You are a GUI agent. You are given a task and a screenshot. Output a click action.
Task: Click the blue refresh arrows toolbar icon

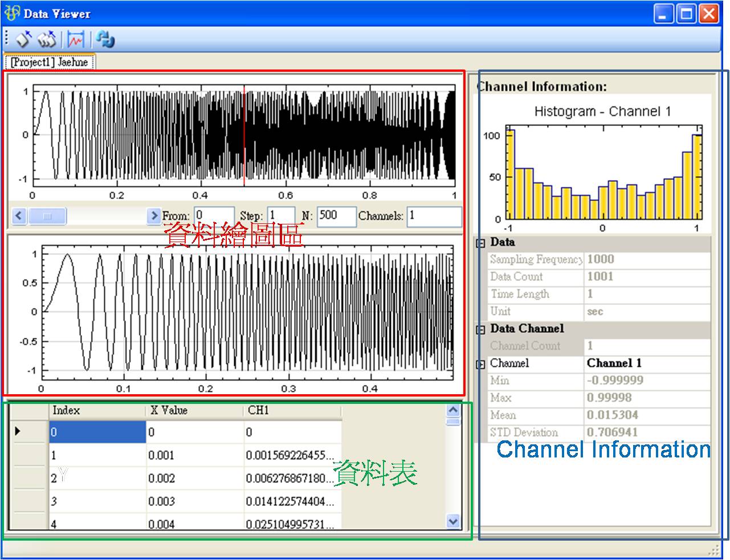[105, 39]
